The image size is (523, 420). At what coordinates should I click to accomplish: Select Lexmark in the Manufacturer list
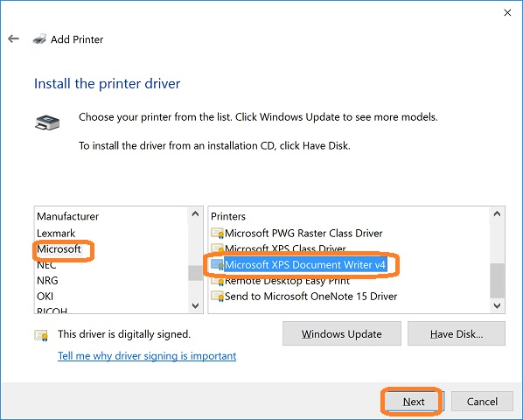tap(56, 233)
